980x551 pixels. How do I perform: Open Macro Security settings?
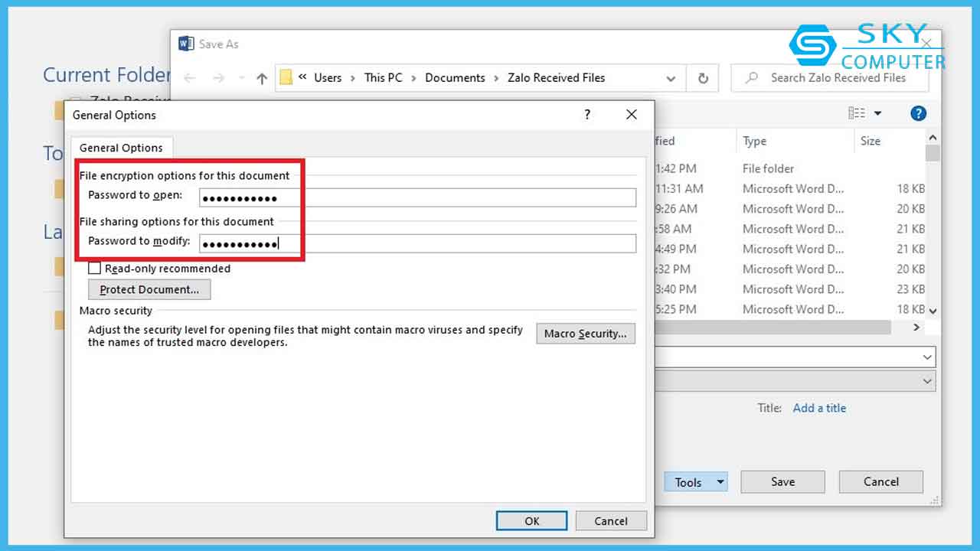coord(586,334)
